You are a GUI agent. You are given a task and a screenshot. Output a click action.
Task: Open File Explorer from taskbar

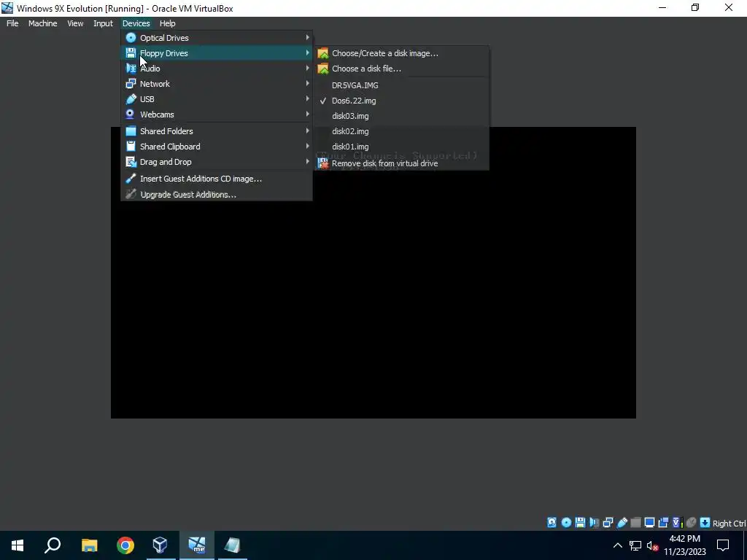[x=89, y=545]
